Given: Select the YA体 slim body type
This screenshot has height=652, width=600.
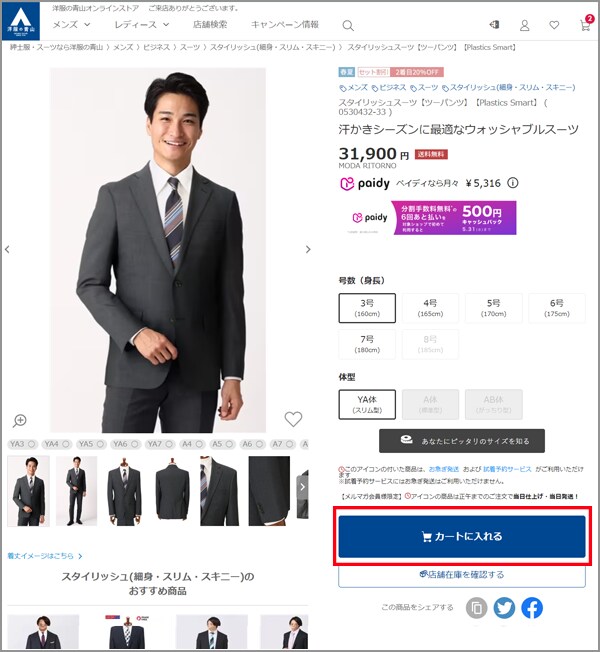Looking at the screenshot, I should pyautogui.click(x=367, y=404).
